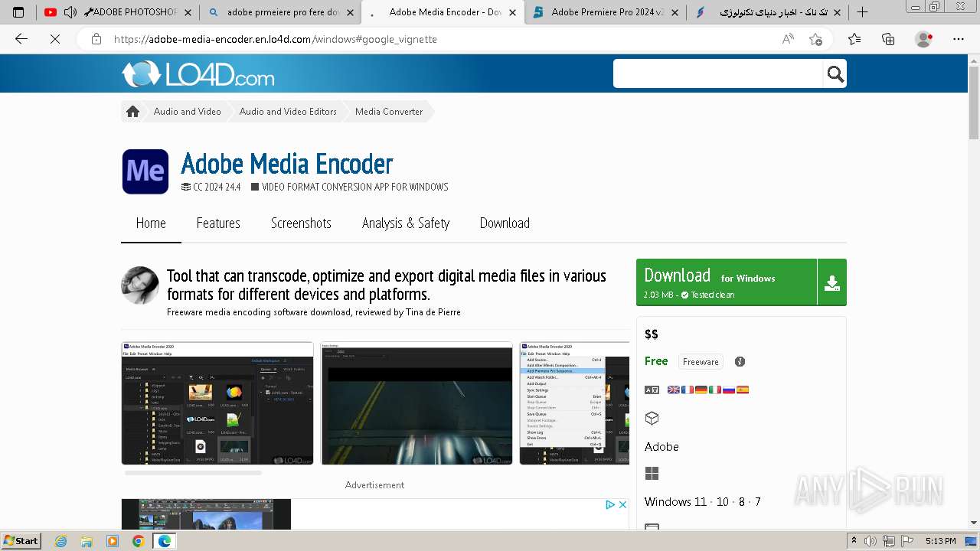Click into the site search field
This screenshot has width=980, height=551.
click(x=718, y=74)
